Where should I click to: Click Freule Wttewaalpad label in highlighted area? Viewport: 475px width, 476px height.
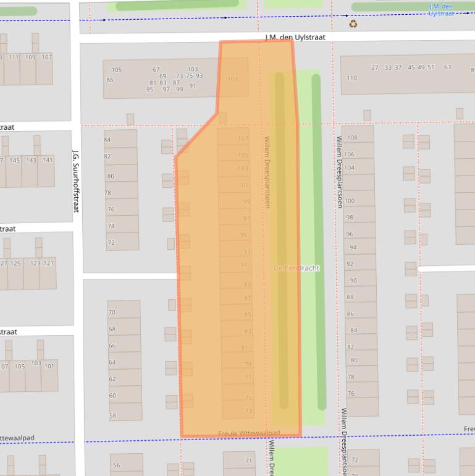pos(249,433)
